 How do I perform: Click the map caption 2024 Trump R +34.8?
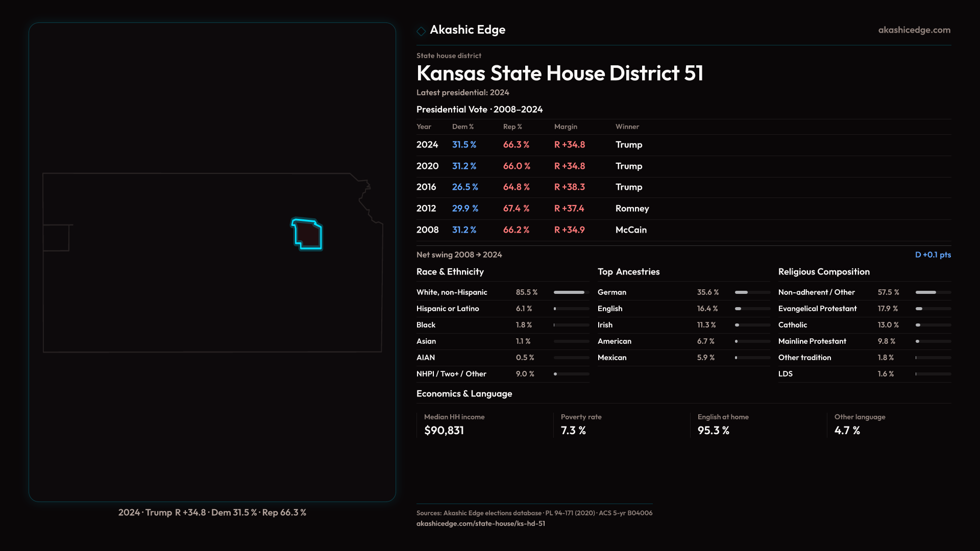pyautogui.click(x=212, y=512)
